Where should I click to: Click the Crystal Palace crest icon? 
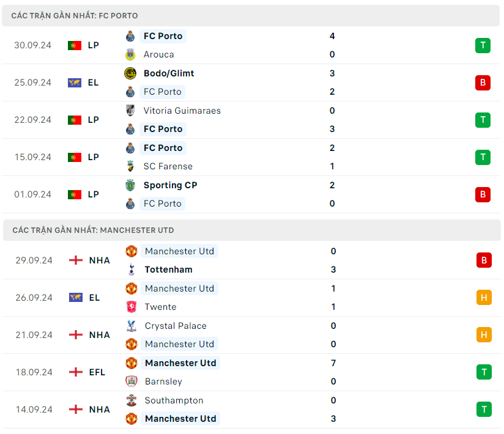click(x=131, y=326)
